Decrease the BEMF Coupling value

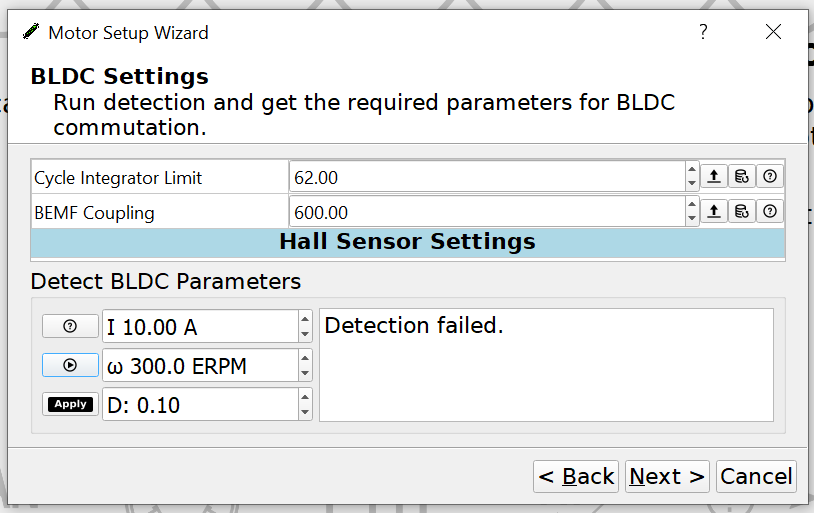[692, 219]
